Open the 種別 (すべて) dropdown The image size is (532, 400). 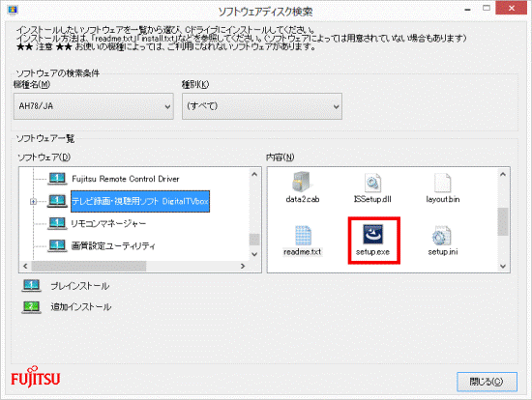coord(262,106)
